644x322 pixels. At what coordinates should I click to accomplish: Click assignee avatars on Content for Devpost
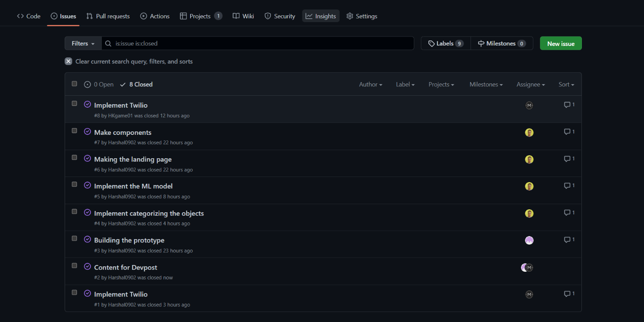point(527,268)
